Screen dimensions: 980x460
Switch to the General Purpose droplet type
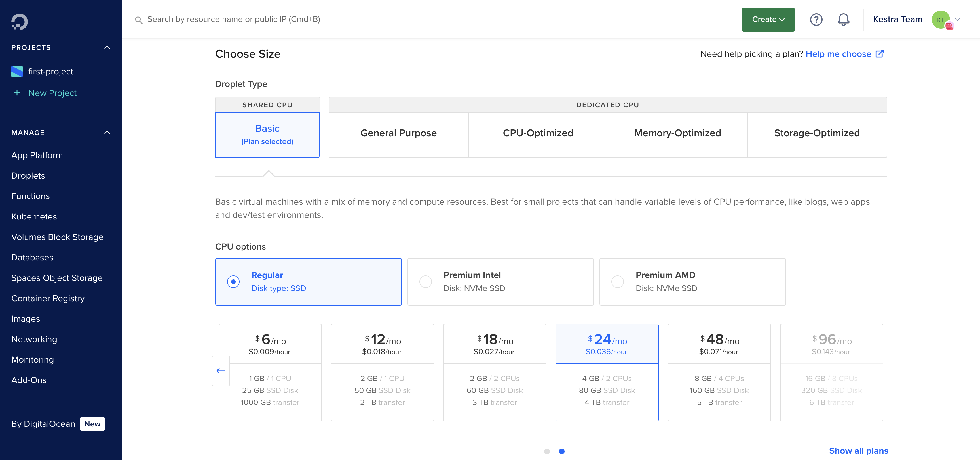coord(398,133)
